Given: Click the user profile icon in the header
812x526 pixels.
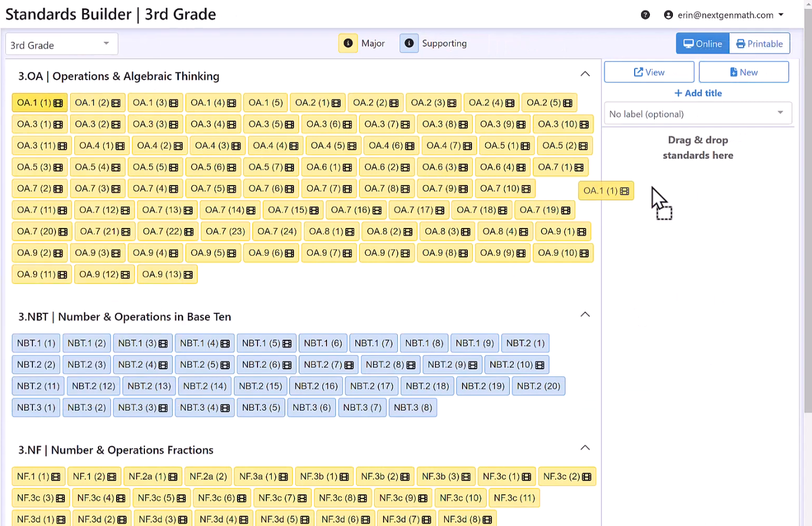Looking at the screenshot, I should click(x=668, y=15).
